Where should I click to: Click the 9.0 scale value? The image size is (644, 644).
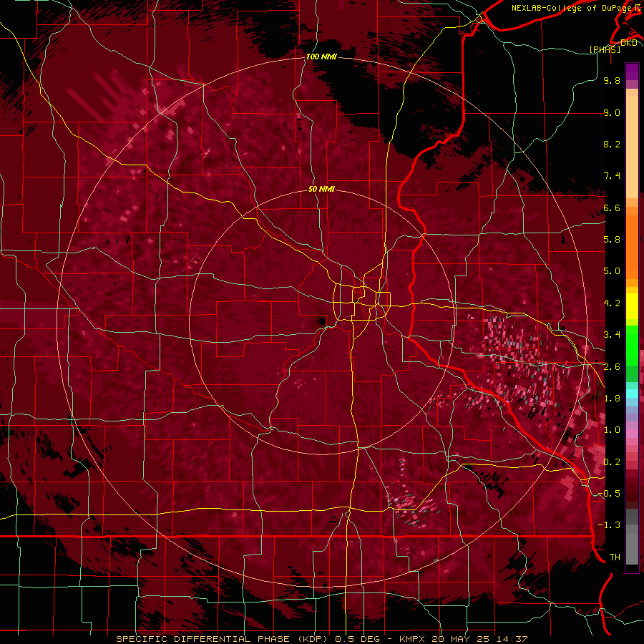612,112
